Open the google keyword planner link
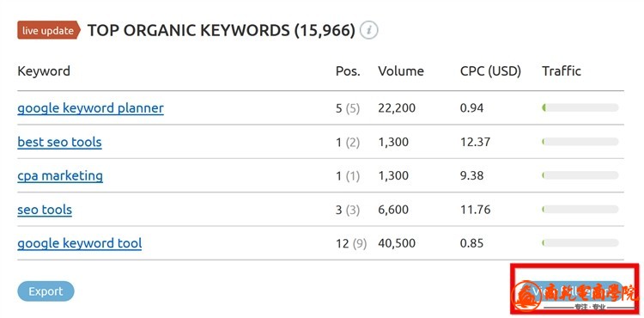Viewport: 644px width, 318px height. point(90,108)
